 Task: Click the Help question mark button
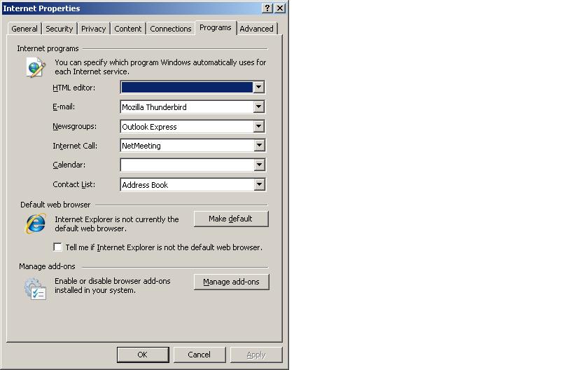coord(267,8)
